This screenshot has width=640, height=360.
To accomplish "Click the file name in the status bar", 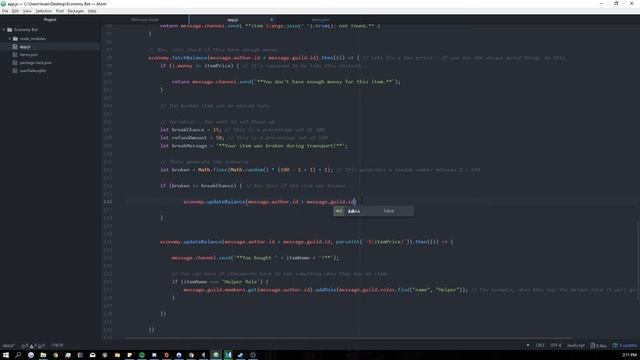I will click(8, 346).
